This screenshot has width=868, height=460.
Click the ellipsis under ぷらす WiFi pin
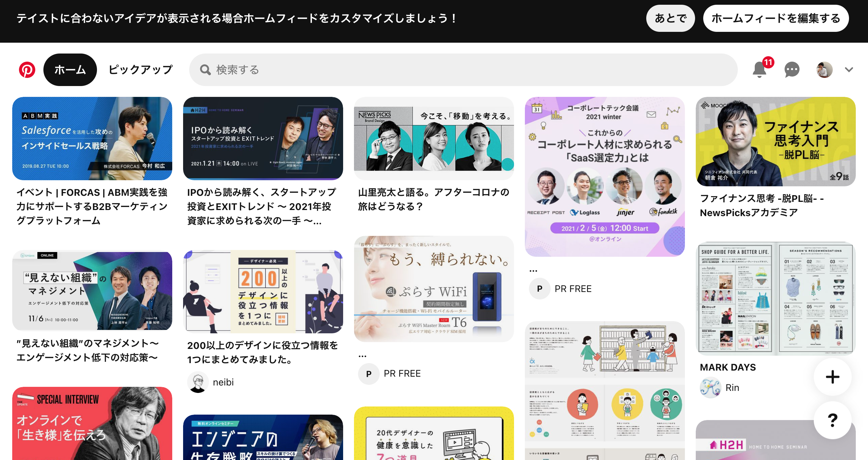[362, 356]
